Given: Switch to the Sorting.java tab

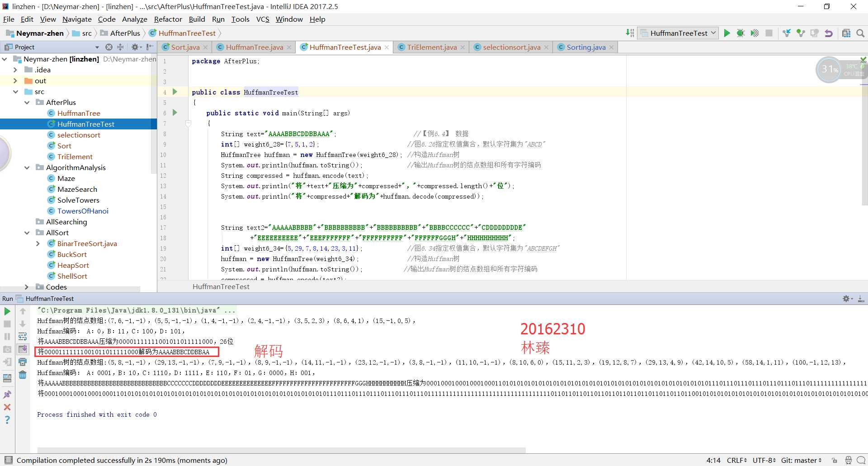Looking at the screenshot, I should pos(586,47).
